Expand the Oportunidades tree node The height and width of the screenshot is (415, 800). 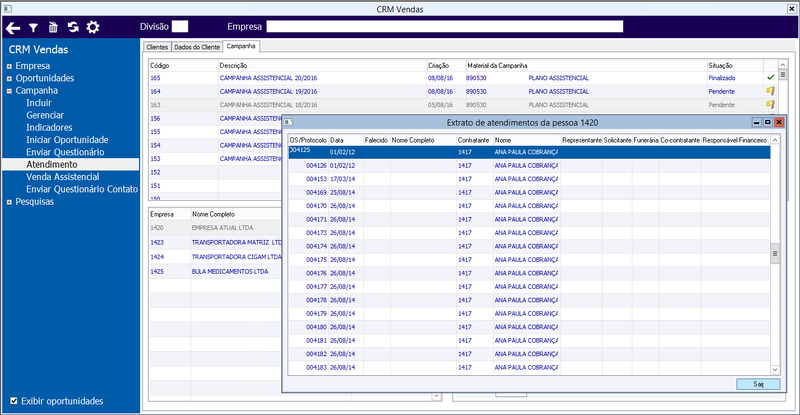click(x=9, y=79)
